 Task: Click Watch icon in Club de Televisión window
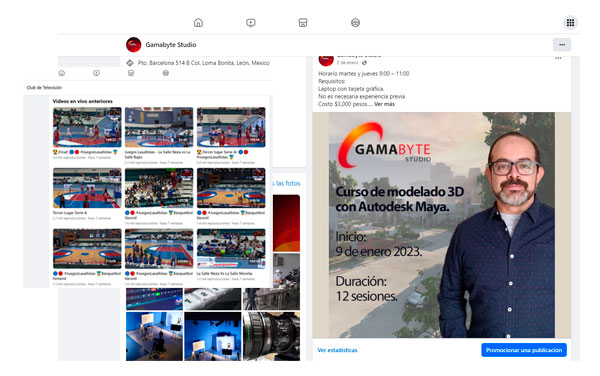point(96,73)
